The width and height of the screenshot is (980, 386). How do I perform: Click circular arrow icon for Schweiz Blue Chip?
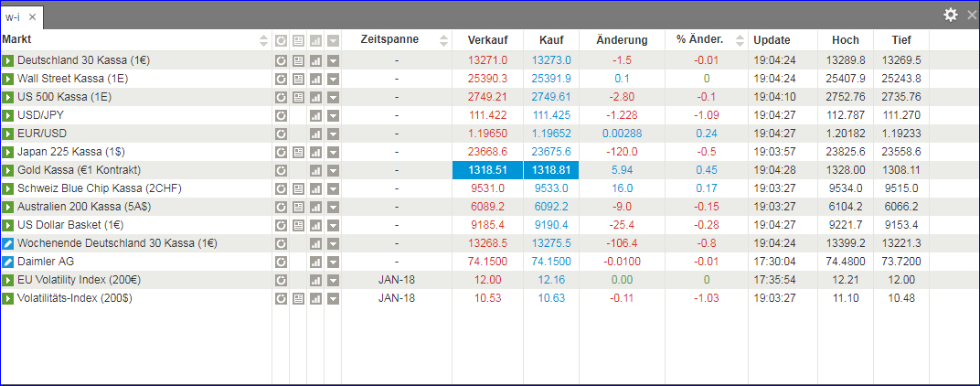[281, 188]
